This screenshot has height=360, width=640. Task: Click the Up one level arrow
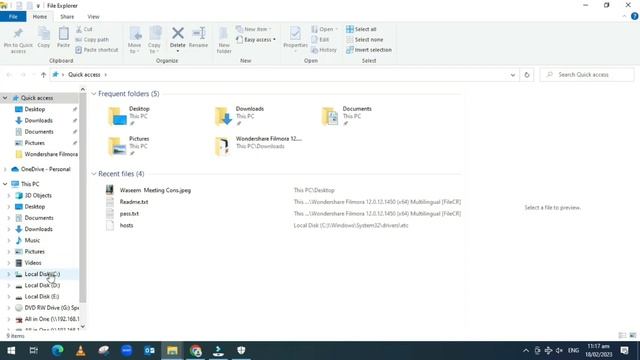[43, 75]
